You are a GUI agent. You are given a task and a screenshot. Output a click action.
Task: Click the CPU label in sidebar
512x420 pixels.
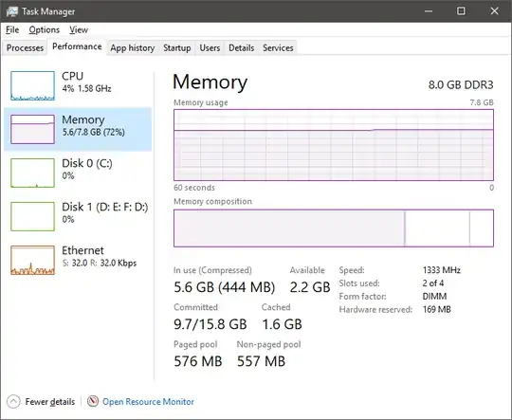tap(72, 76)
